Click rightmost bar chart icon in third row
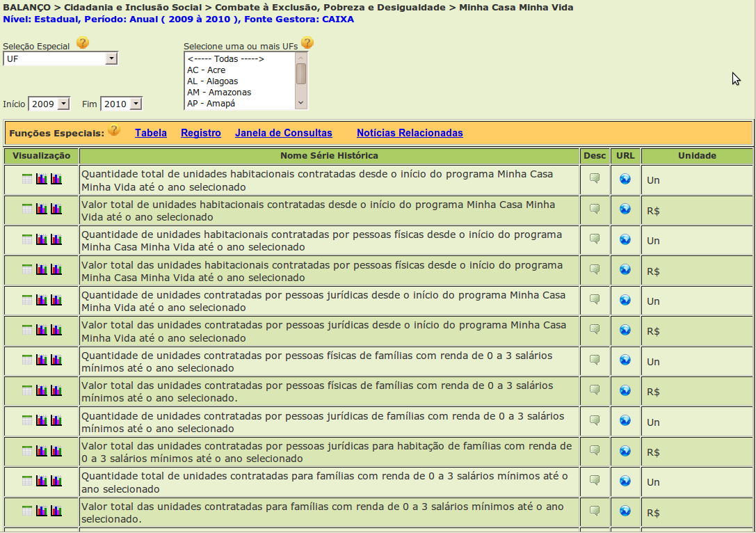The image size is (756, 533). click(x=56, y=239)
